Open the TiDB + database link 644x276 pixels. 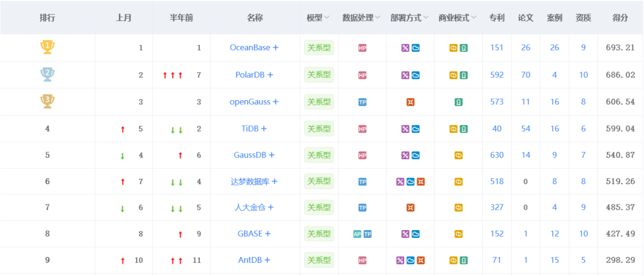coord(254,129)
